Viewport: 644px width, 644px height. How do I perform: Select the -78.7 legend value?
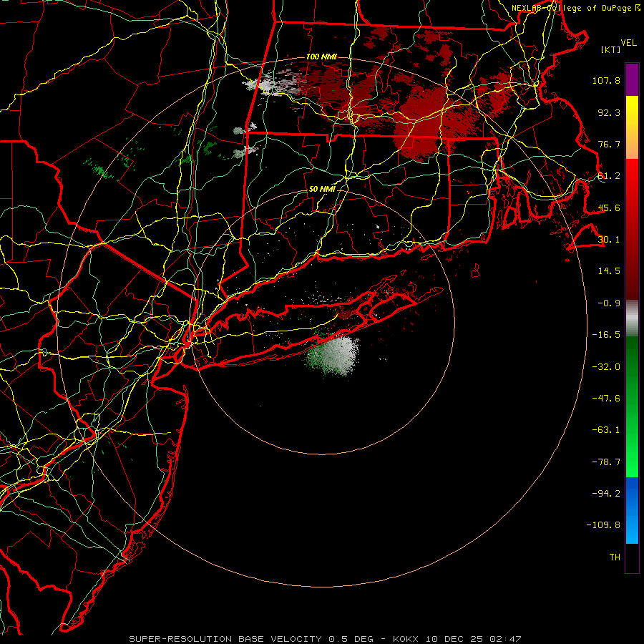pyautogui.click(x=606, y=462)
